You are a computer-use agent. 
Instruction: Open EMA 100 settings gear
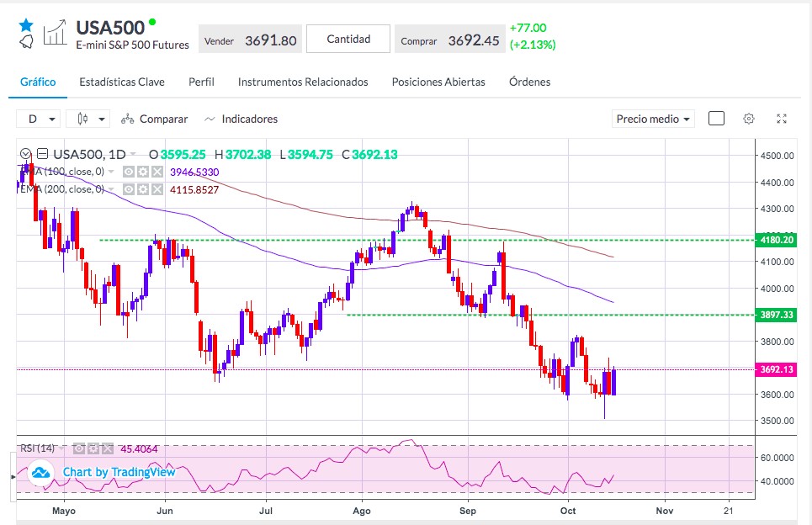click(x=143, y=172)
